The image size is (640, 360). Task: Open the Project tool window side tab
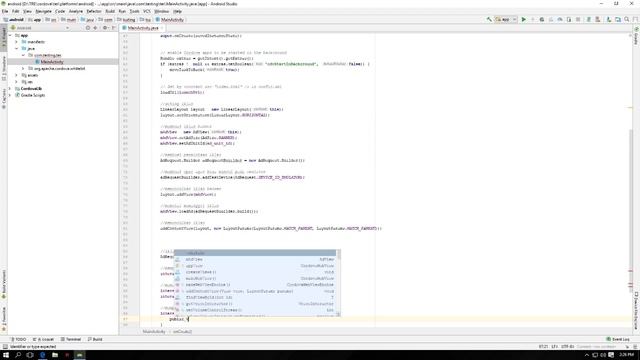pos(4,39)
